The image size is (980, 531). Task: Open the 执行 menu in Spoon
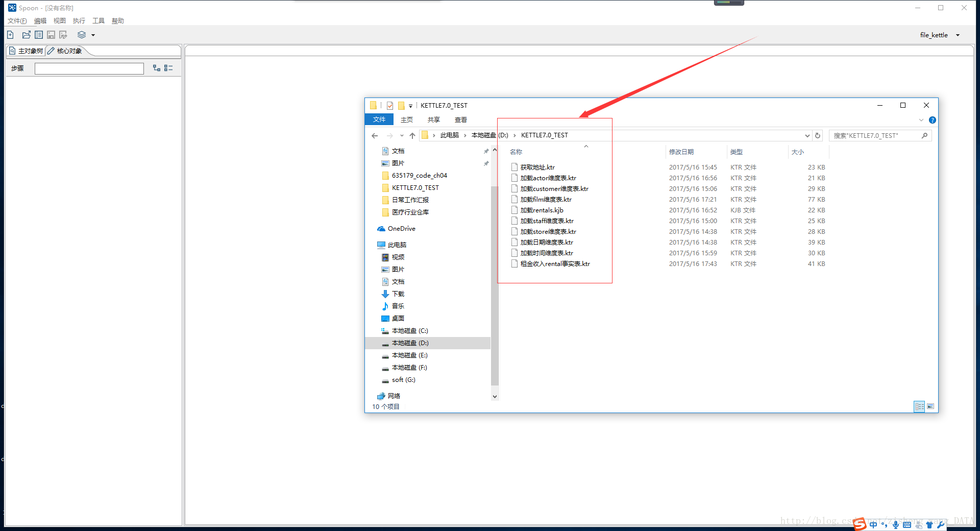[x=79, y=21]
